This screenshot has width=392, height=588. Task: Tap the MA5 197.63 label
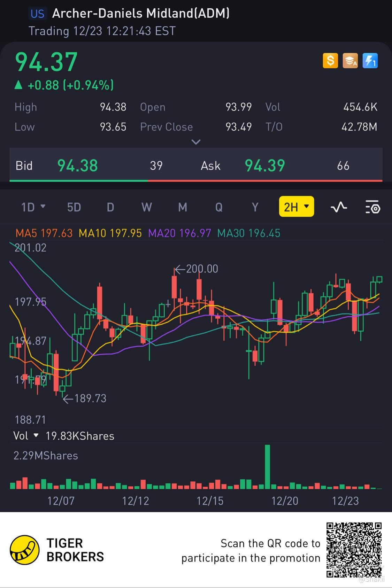point(44,233)
